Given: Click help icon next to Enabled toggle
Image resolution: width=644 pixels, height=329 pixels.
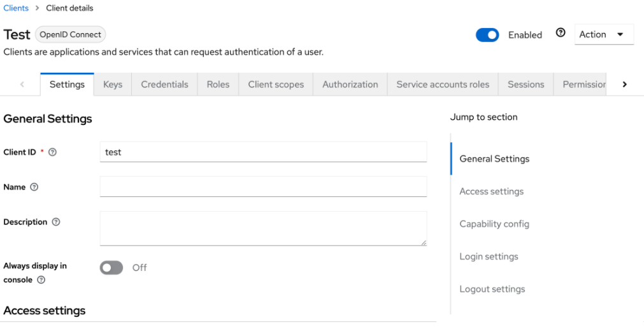Looking at the screenshot, I should pos(561,33).
